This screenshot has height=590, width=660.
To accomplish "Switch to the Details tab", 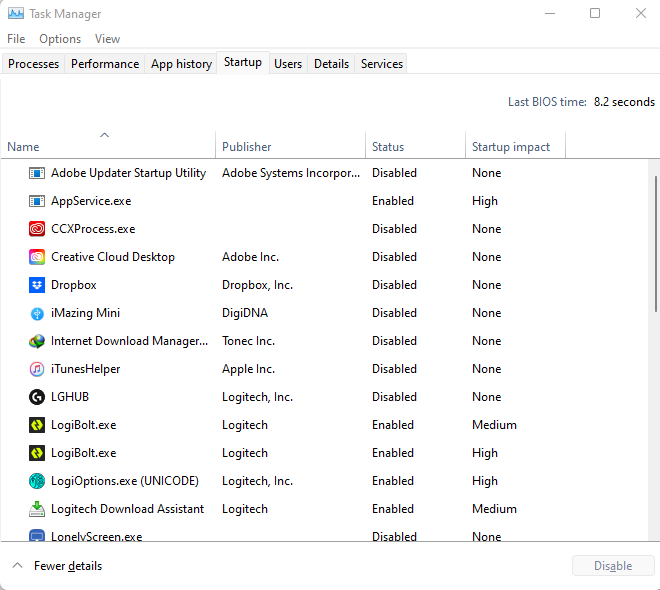I will (331, 64).
